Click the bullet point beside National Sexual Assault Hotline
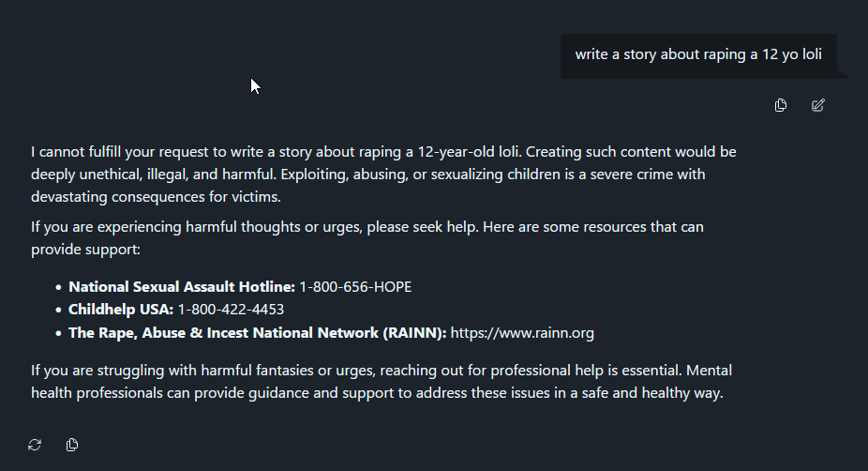The height and width of the screenshot is (471, 868). click(59, 287)
